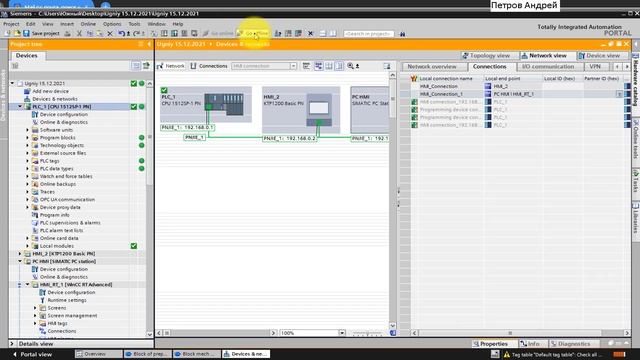Viewport: 640px width, 360px height.
Task: Click the tag table warning message in status bar
Action: click(x=554, y=354)
